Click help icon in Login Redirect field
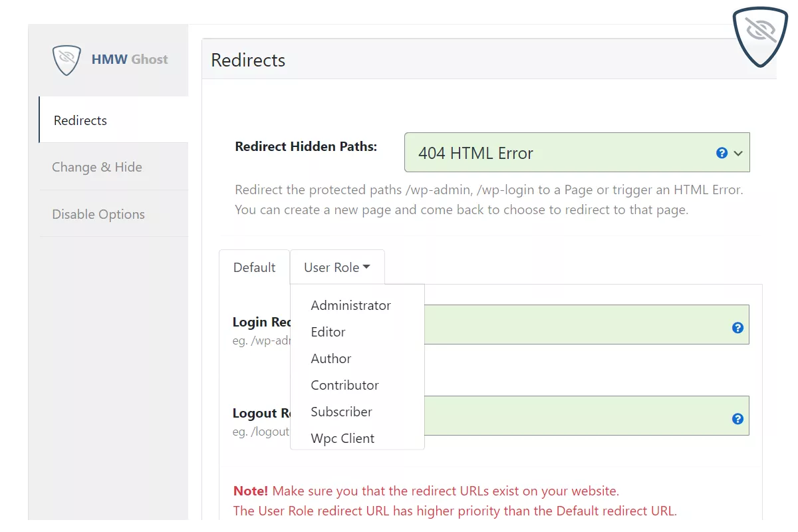Image resolution: width=798 pixels, height=532 pixels. [x=737, y=328]
